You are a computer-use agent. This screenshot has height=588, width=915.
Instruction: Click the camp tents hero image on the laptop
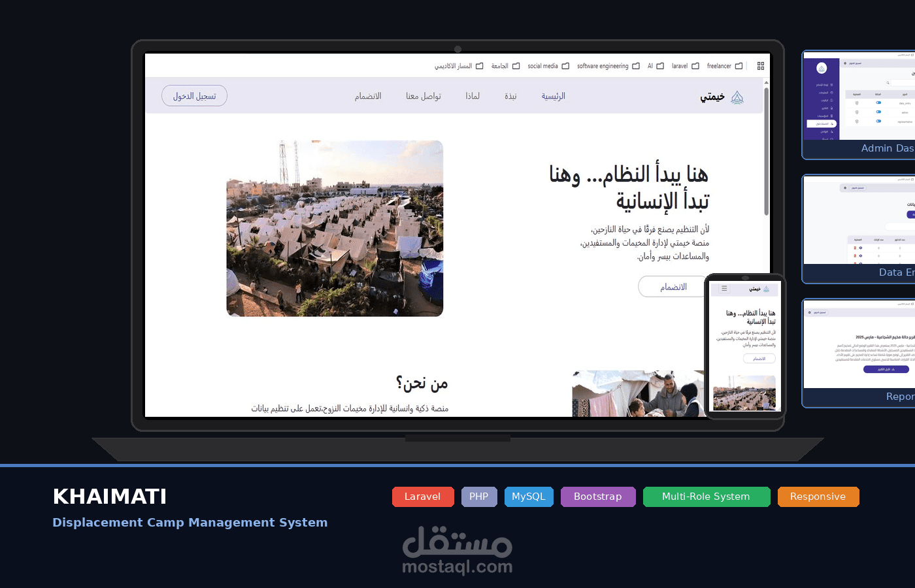point(335,229)
